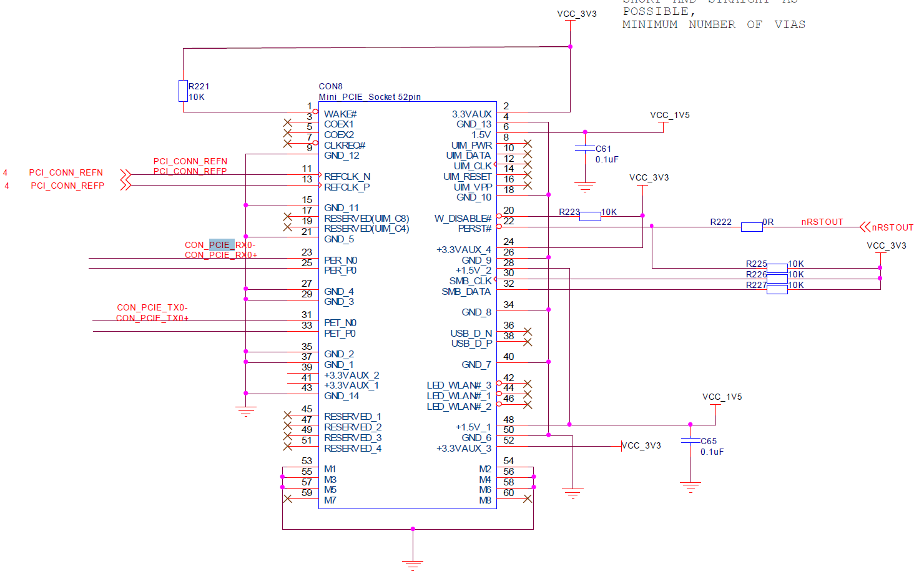Select the nRSTOUT off-page port symbol
The height and width of the screenshot is (581, 924).
[865, 227]
